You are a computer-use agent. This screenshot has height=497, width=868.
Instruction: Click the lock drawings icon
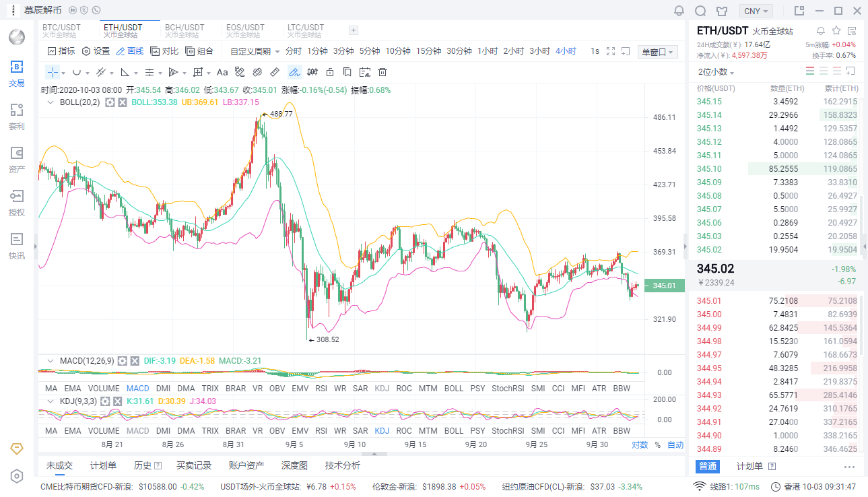[x=330, y=72]
